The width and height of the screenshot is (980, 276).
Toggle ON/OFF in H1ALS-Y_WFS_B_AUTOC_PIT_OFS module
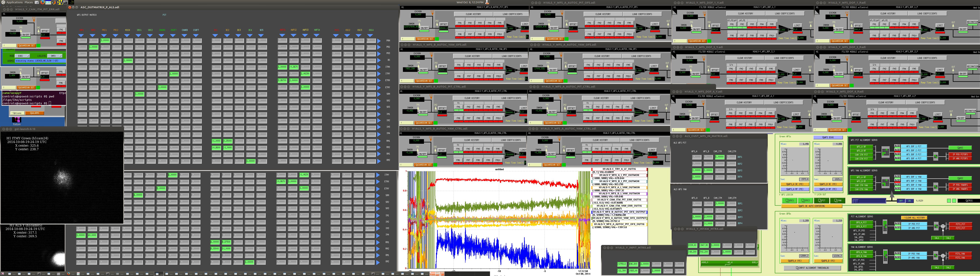[x=425, y=28]
